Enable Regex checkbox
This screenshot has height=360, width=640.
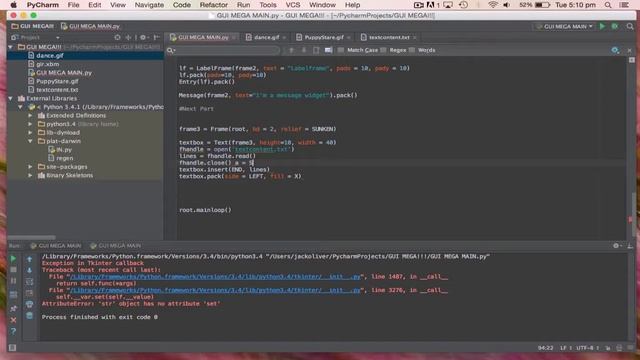click(x=383, y=50)
